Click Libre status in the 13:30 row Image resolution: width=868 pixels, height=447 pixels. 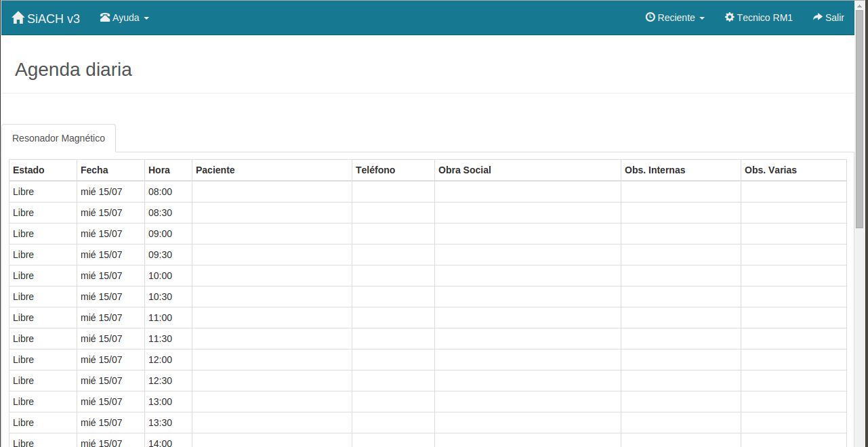tap(23, 423)
